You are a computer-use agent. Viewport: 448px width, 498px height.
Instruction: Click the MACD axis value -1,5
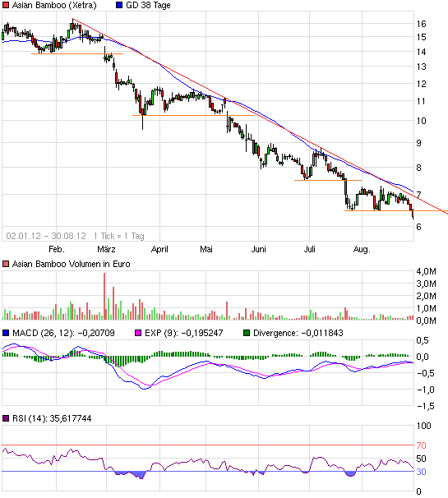pos(426,406)
